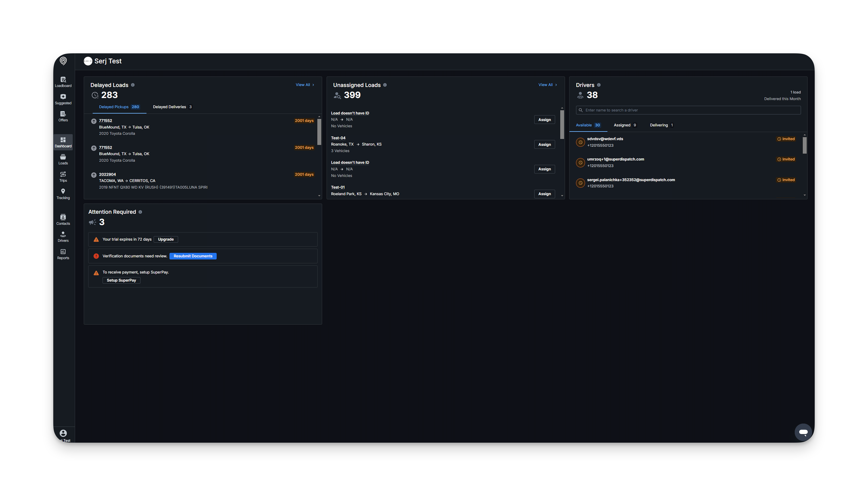This screenshot has width=868, height=496.
Task: Go to Loads in sidebar
Action: pos(63,159)
